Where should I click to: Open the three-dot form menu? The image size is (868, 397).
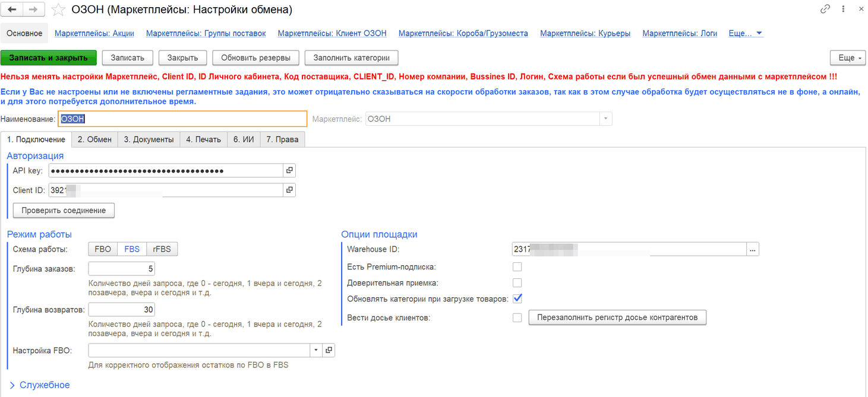point(843,9)
